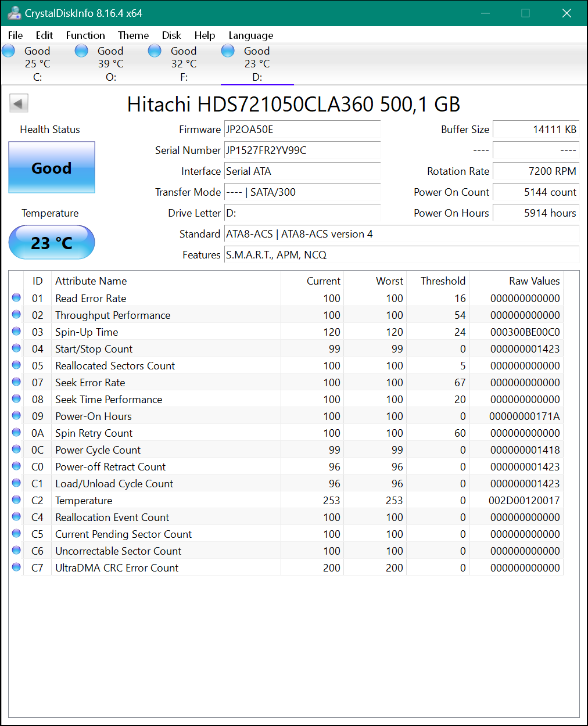Click the Interface field Serial ATA
Image resolution: width=588 pixels, height=726 pixels.
coord(303,171)
